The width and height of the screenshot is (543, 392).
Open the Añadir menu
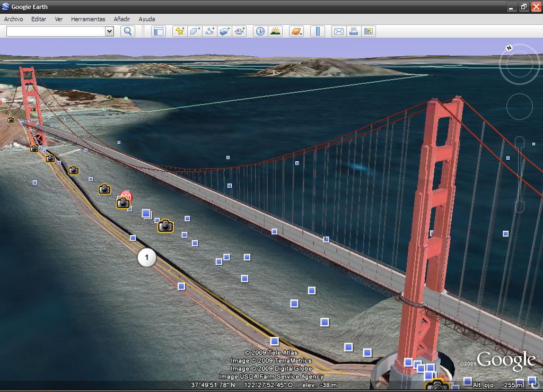pos(122,19)
